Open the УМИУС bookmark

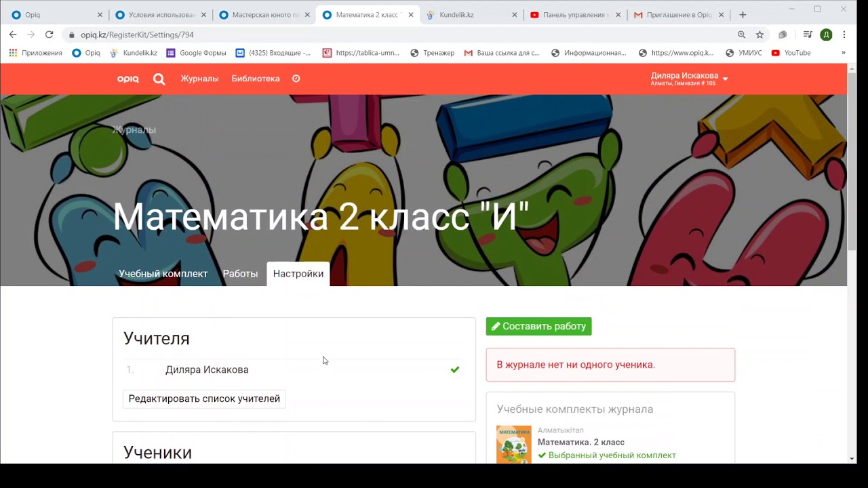(x=744, y=53)
